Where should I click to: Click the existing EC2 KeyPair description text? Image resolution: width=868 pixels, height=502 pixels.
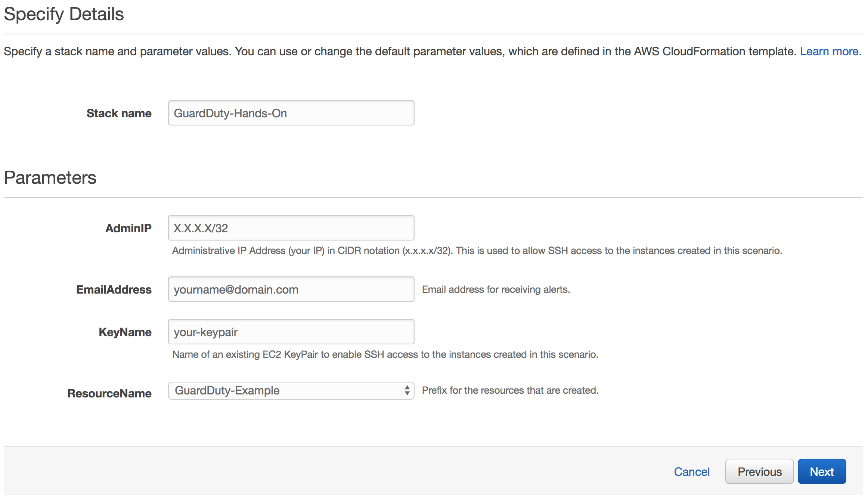[385, 354]
